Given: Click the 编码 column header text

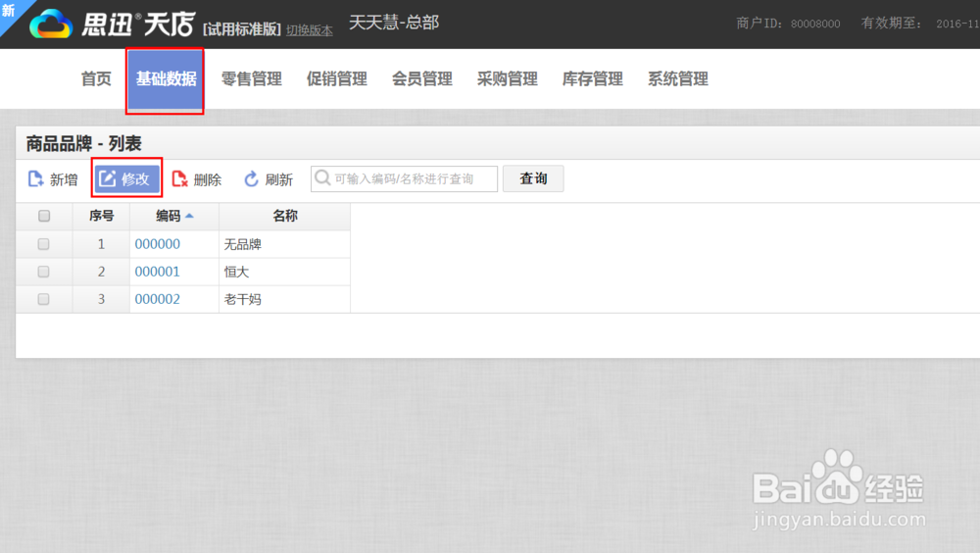Looking at the screenshot, I should [169, 216].
